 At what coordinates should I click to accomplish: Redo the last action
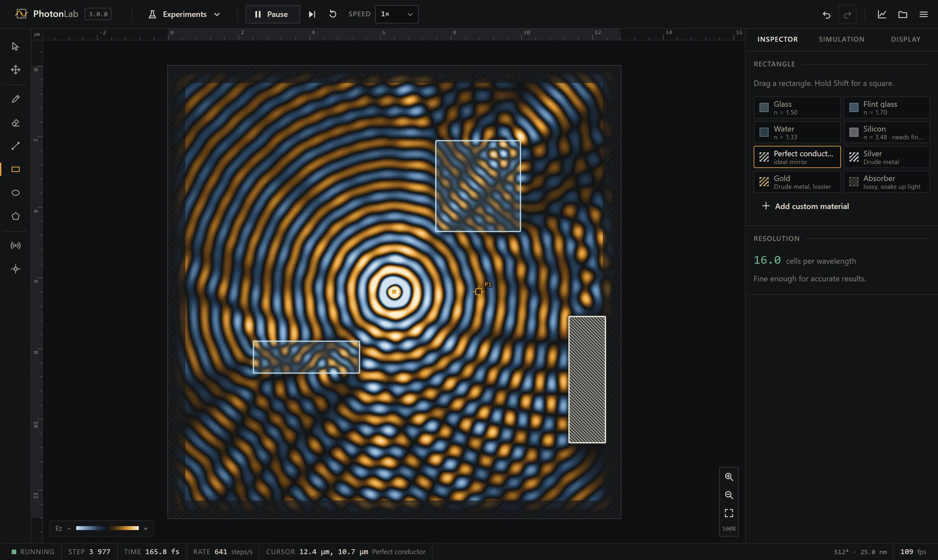(847, 15)
